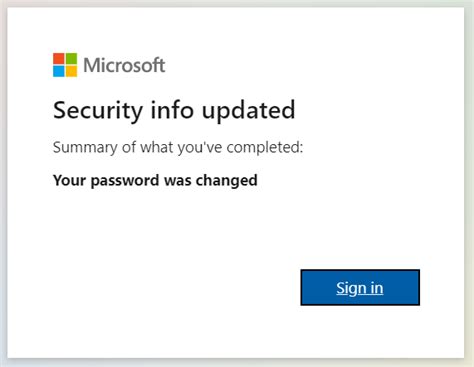Click the word info in the heading
The height and width of the screenshot is (367, 474).
pyautogui.click(x=172, y=110)
